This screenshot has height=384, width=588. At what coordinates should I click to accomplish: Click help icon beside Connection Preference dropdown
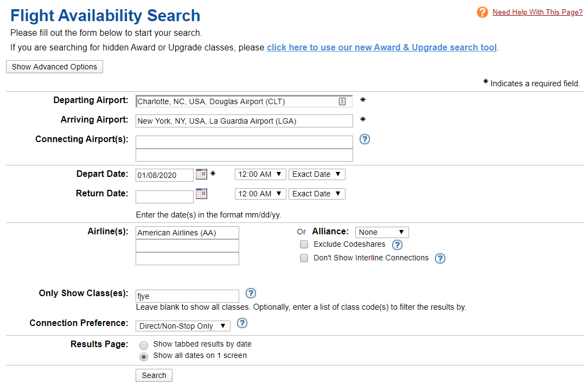(x=242, y=323)
